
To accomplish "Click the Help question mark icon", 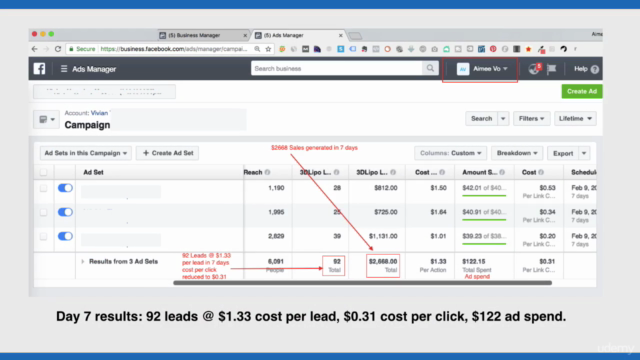I will (x=595, y=69).
